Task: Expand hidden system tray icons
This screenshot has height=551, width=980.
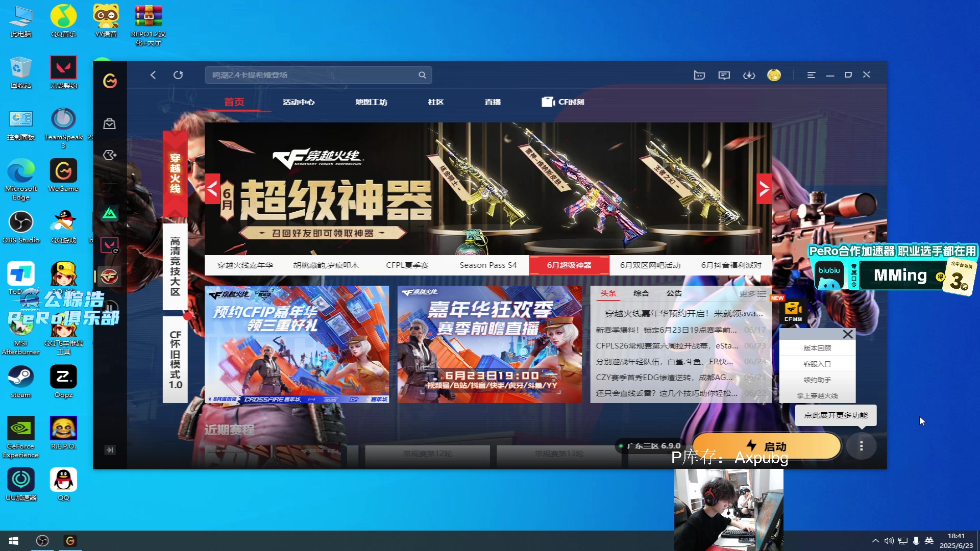Action: [875, 541]
